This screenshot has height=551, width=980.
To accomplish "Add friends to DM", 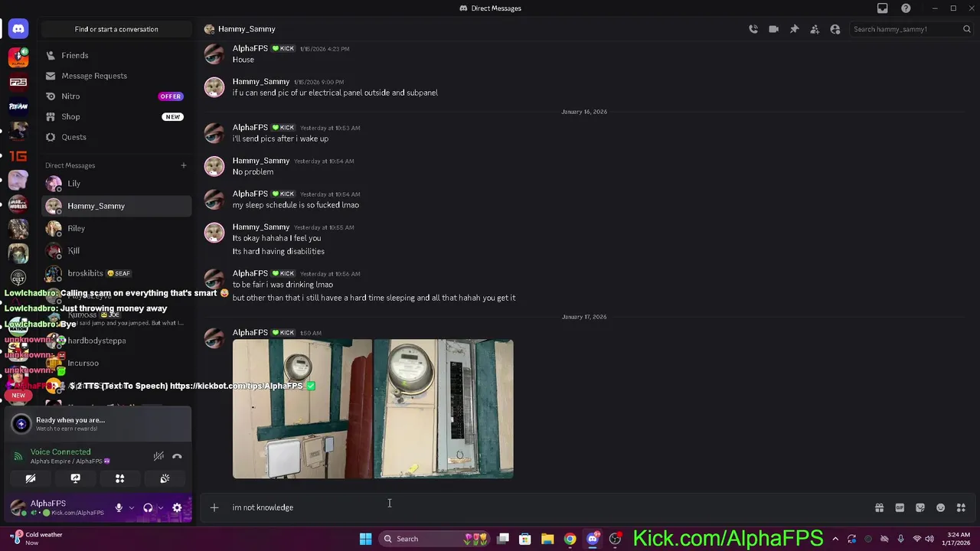I will (x=815, y=29).
